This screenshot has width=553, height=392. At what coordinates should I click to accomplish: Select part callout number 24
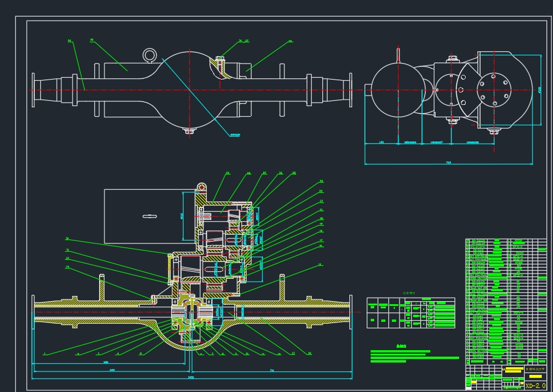[321, 181]
